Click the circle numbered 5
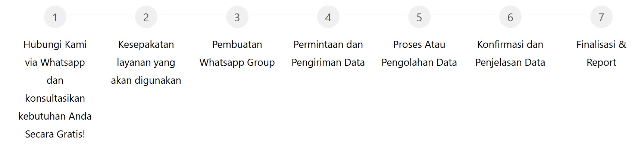Image resolution: width=644 pixels, height=151 pixels. 419,17
